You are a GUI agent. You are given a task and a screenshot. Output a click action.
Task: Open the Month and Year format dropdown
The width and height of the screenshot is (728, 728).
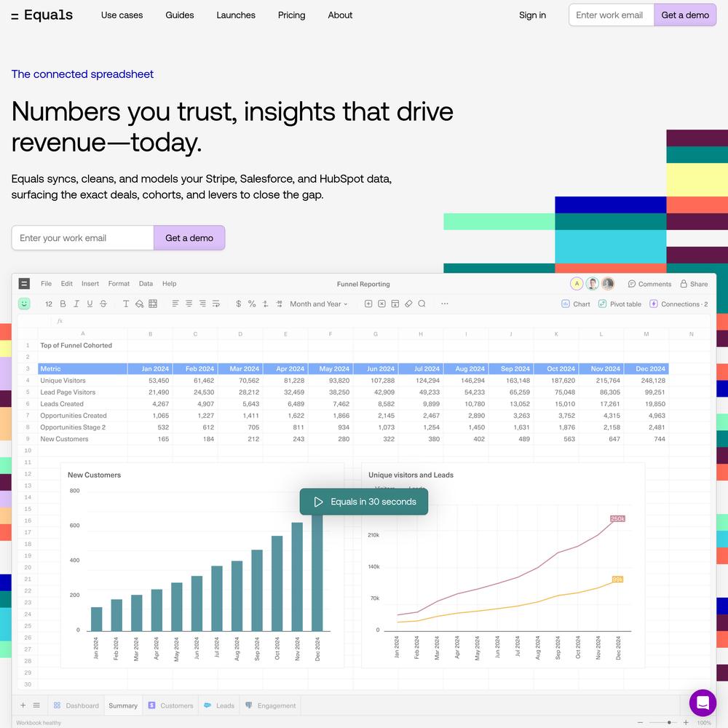click(x=319, y=304)
